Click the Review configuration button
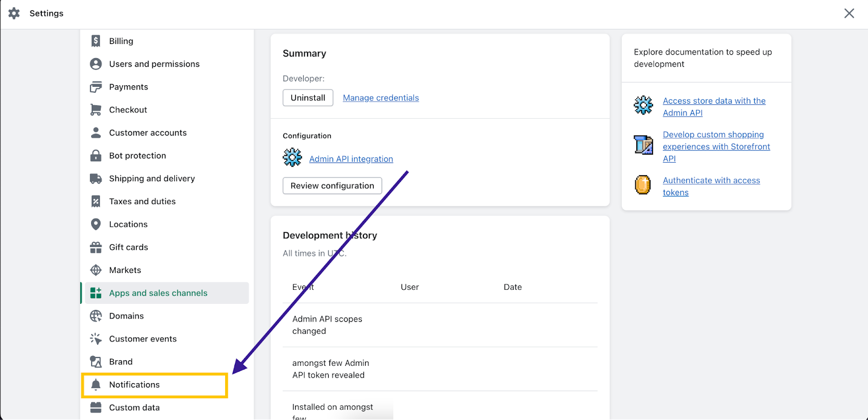Screen dimensions: 868x420 pos(332,186)
